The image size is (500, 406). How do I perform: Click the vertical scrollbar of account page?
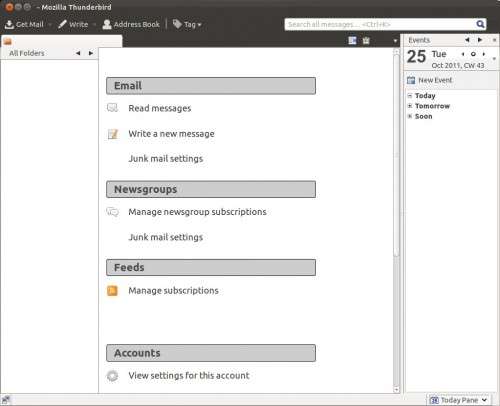coord(396,155)
